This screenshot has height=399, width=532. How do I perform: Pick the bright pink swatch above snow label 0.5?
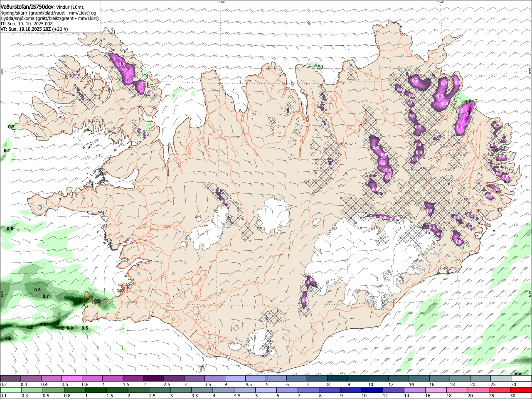pos(71,379)
